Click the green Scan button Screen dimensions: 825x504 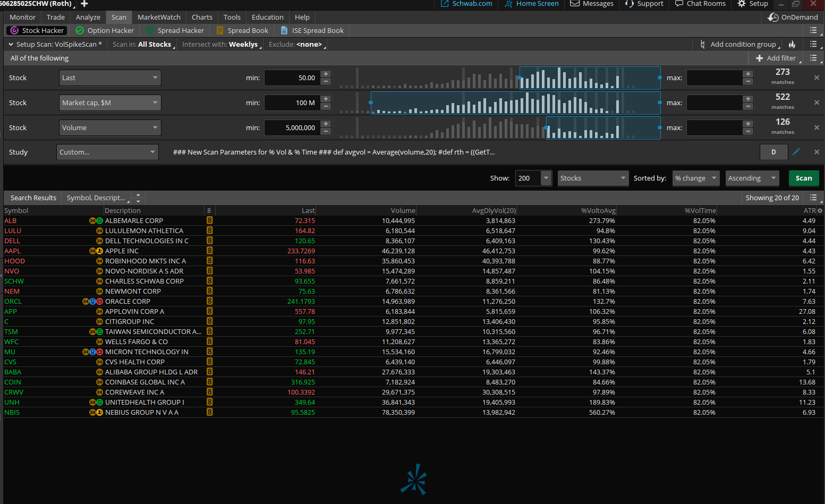pos(804,178)
